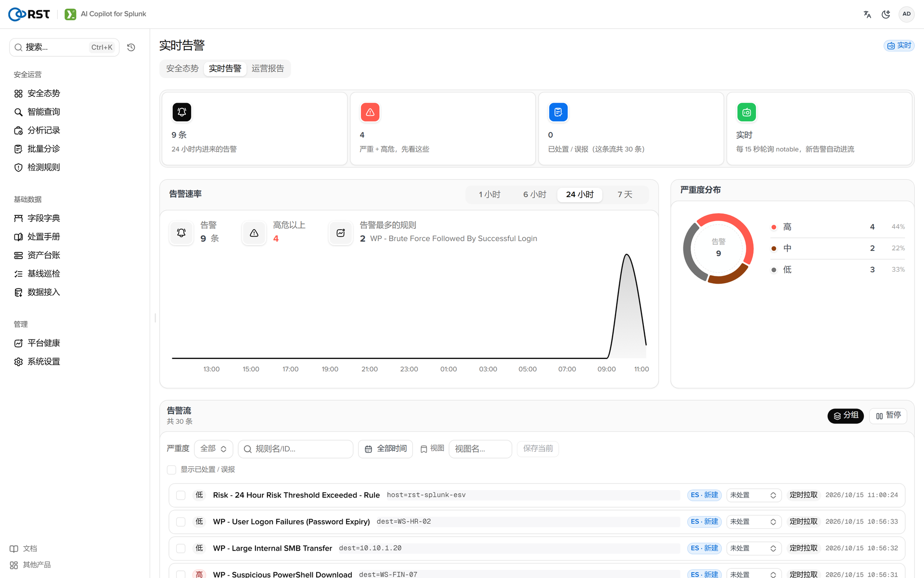Click the severity donut chart center

tap(719, 248)
